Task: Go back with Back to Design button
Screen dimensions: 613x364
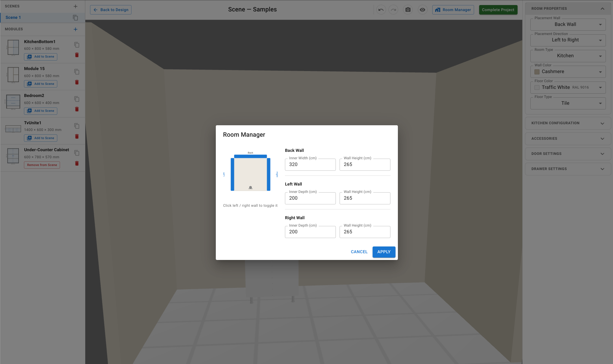Action: point(111,10)
